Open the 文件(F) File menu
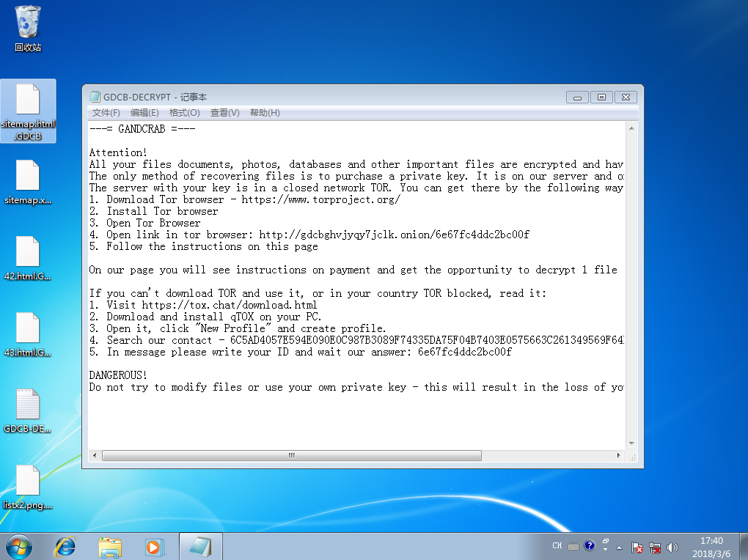 click(106, 113)
